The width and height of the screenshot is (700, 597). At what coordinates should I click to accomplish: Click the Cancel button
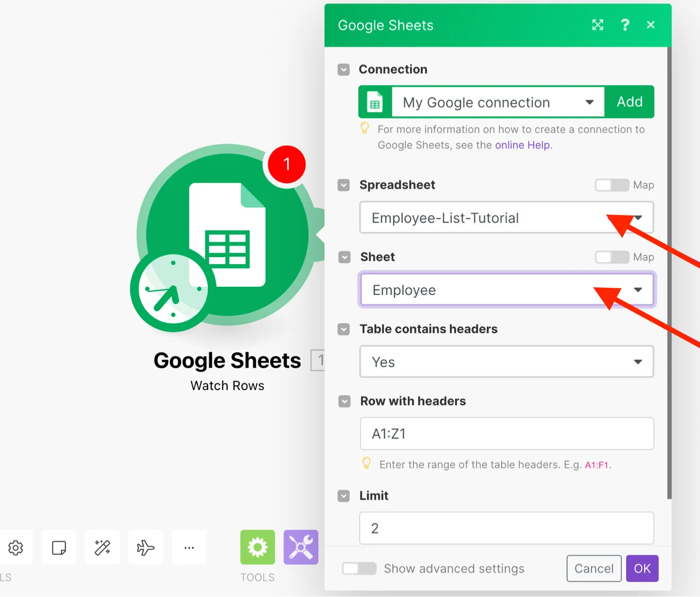tap(594, 568)
